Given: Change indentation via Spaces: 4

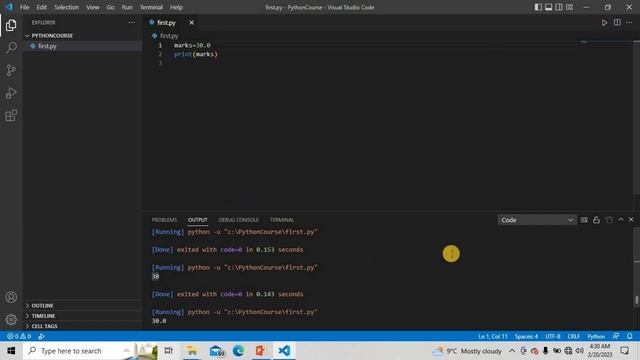Looking at the screenshot, I should pos(526,336).
